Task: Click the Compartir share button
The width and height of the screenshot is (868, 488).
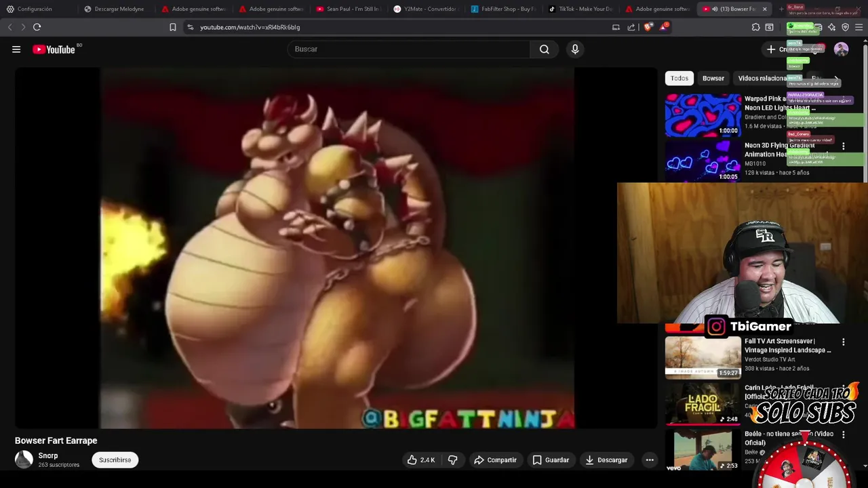Action: (x=495, y=460)
